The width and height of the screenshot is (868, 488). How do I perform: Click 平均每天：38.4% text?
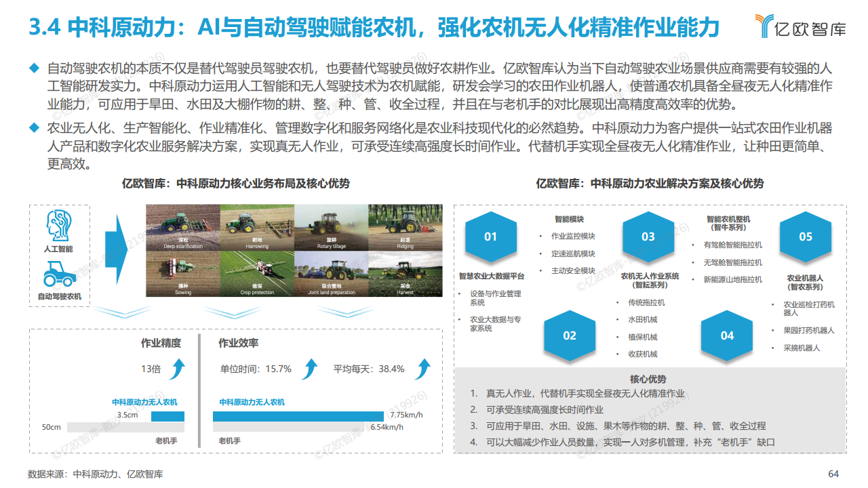click(x=369, y=369)
